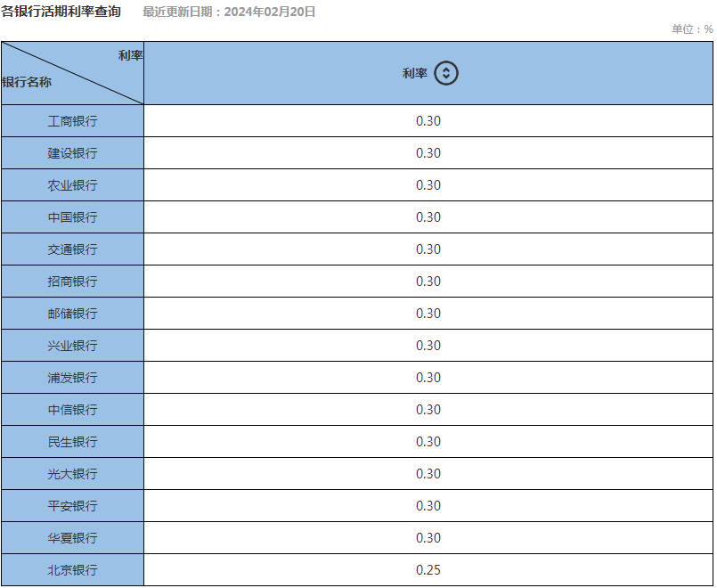Viewport: 717px width, 588px height.
Task: Click the 0.30 rate for 华夏银行
Action: [x=428, y=538]
